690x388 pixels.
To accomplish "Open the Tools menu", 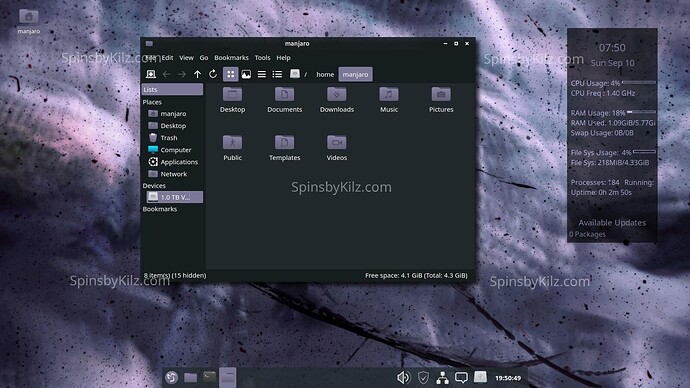I will (x=262, y=58).
